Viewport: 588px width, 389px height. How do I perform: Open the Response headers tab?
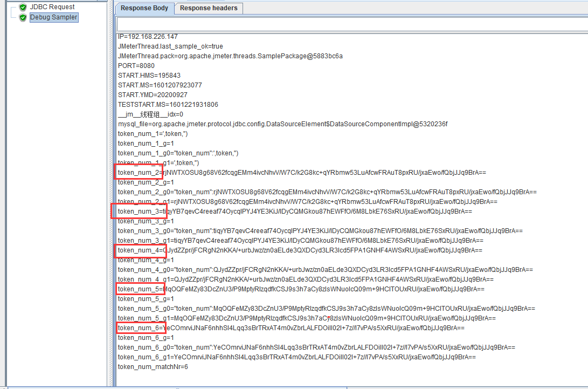click(209, 8)
